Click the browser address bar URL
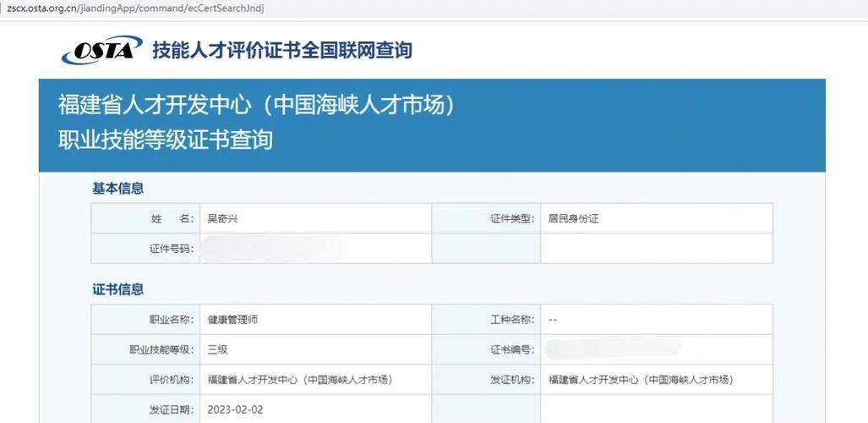 pyautogui.click(x=135, y=8)
